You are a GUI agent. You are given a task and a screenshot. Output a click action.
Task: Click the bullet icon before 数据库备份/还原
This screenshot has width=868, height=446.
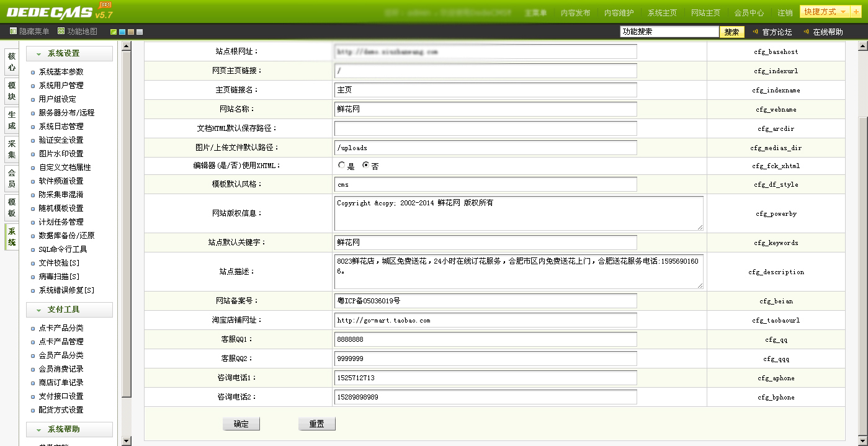click(x=33, y=236)
